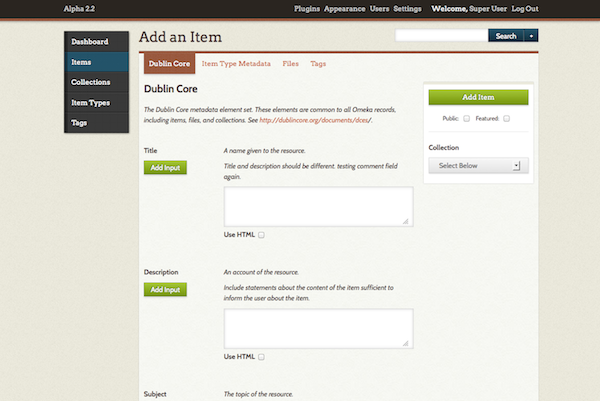The image size is (600, 401).
Task: Open Appearance in top navigation
Action: (x=344, y=9)
